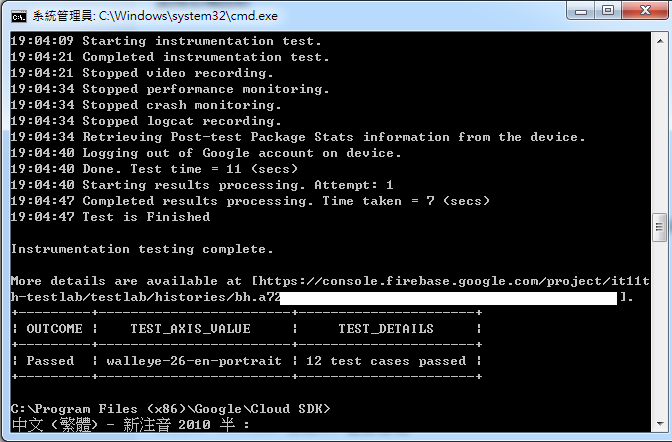The width and height of the screenshot is (672, 442).
Task: Click 'Instrumentation testing complete.' line
Action: pos(142,249)
